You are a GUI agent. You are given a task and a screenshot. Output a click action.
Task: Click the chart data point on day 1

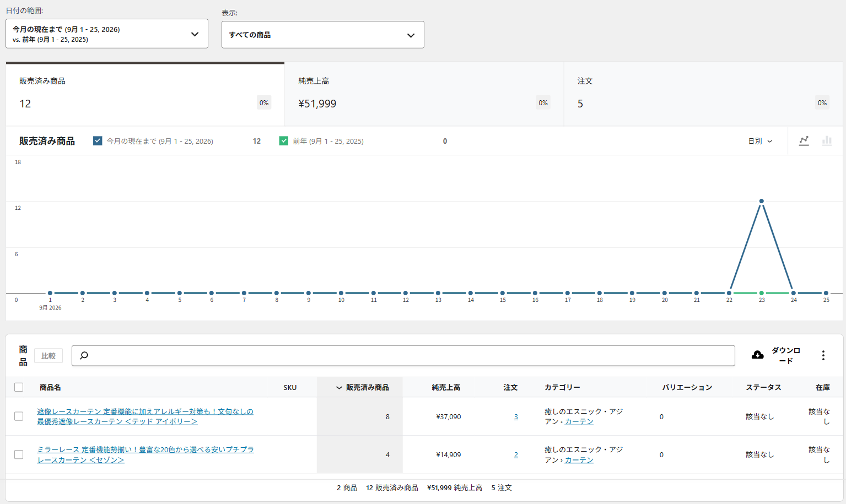(50, 293)
